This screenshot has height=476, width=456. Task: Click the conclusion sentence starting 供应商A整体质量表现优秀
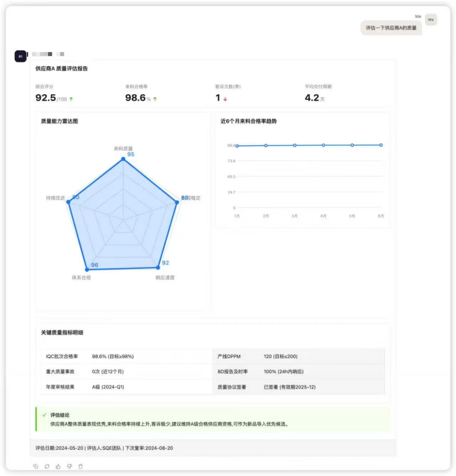[x=169, y=424]
